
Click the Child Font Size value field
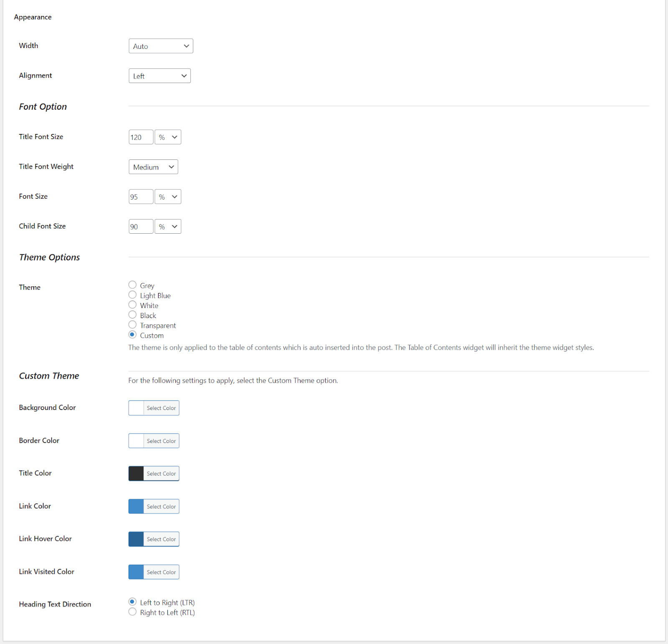(141, 227)
